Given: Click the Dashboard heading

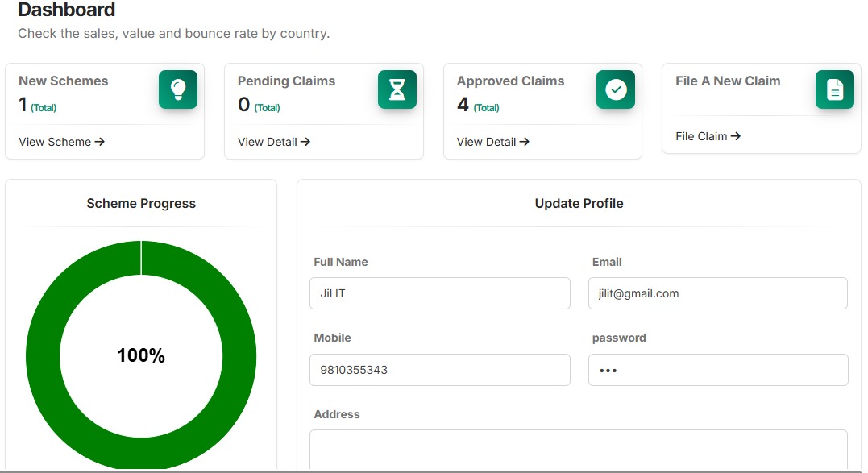Looking at the screenshot, I should click(66, 10).
